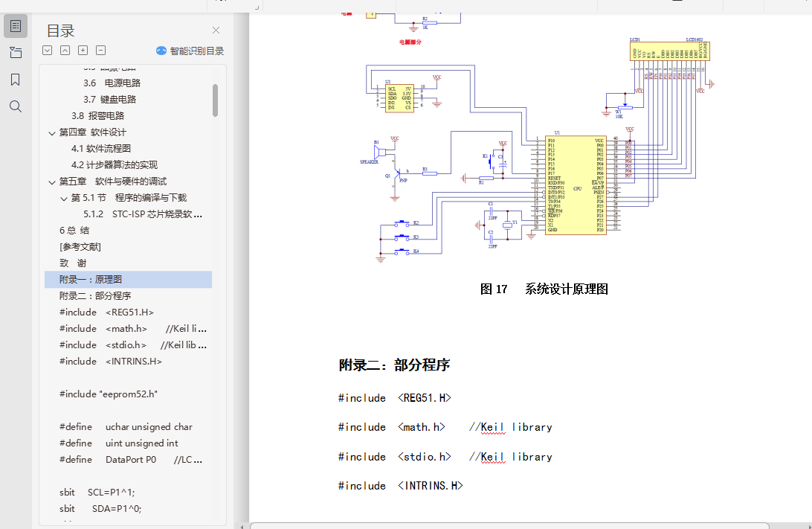Open the chapter navigation sidebar icon
Screen dimensions: 812x529
coord(16,52)
